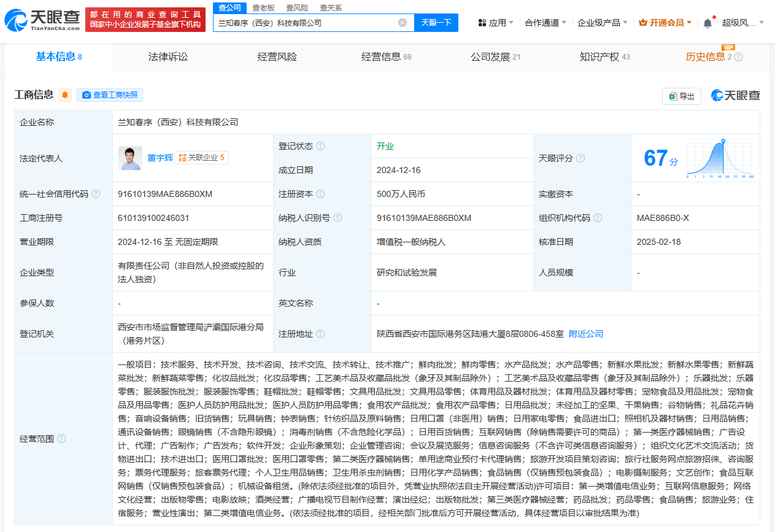Click the legal representative's avatar photo
The height and width of the screenshot is (532, 775).
(x=129, y=158)
